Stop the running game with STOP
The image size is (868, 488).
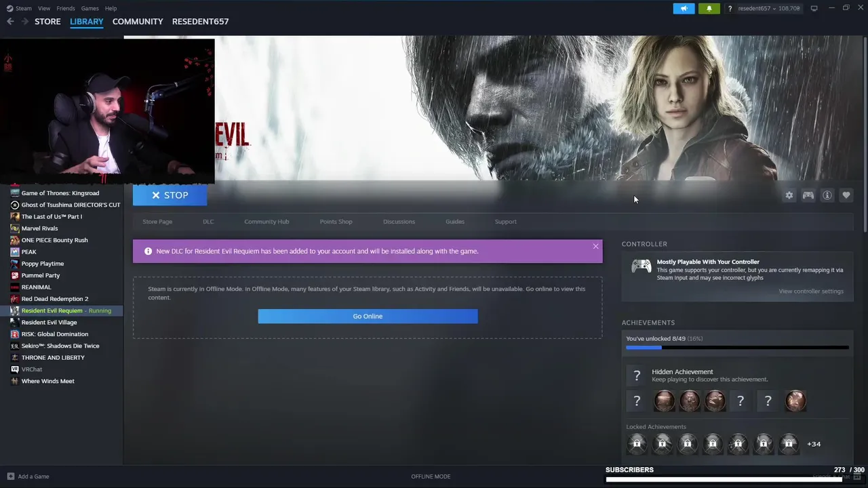click(x=170, y=195)
